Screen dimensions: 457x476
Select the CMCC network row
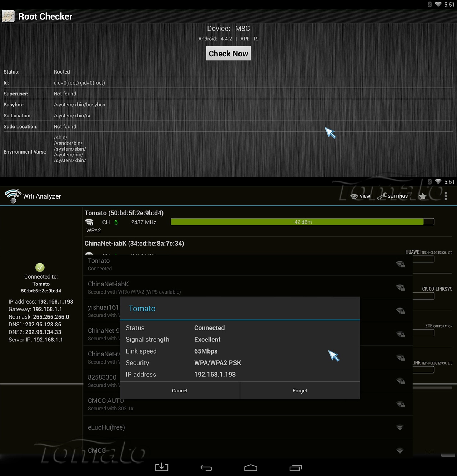tap(247, 449)
